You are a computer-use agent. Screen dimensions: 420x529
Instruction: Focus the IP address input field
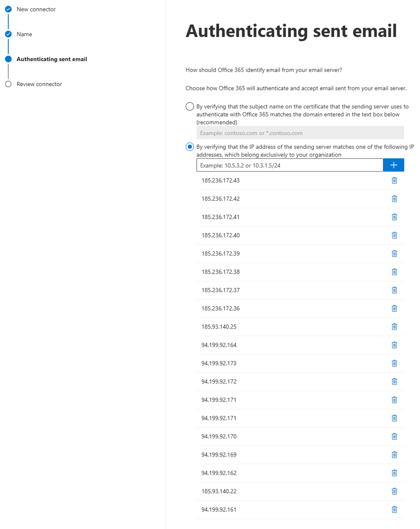pos(289,165)
